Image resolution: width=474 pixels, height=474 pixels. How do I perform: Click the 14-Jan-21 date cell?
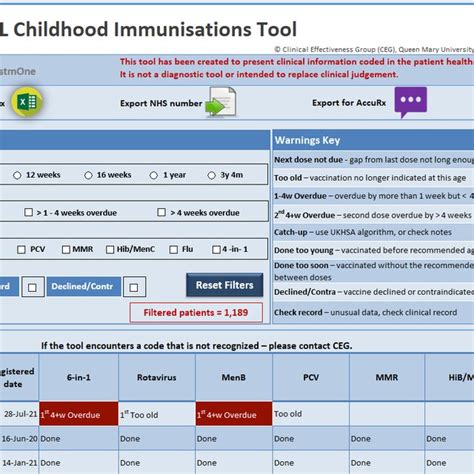pyautogui.click(x=19, y=463)
